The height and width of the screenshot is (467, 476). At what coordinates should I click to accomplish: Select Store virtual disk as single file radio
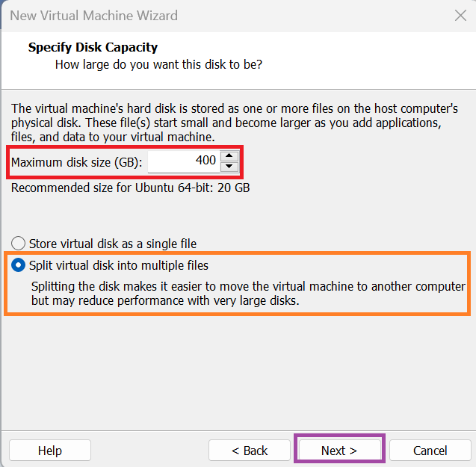pos(18,244)
